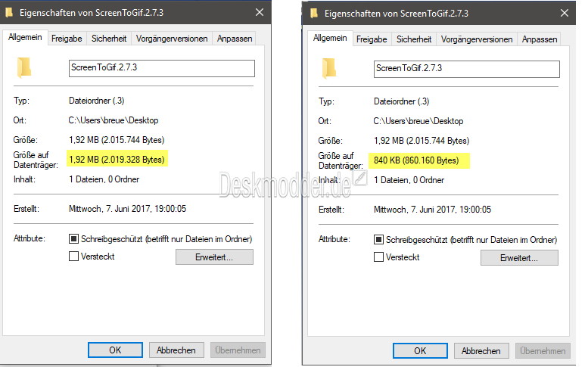Click Erweitert... button in left dialog
Image resolution: width=588 pixels, height=367 pixels.
pos(214,257)
